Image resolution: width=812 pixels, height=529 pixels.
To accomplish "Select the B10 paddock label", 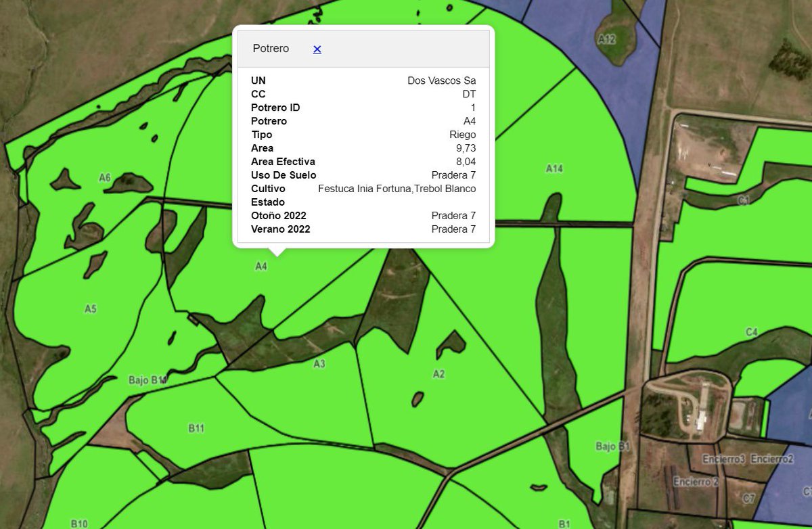I will 79,523.
